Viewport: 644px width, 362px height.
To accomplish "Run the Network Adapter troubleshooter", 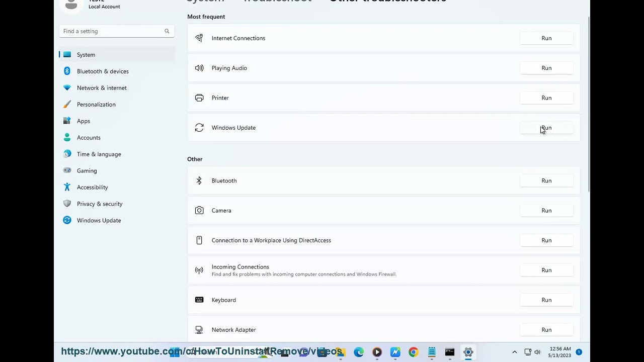I will point(546,330).
